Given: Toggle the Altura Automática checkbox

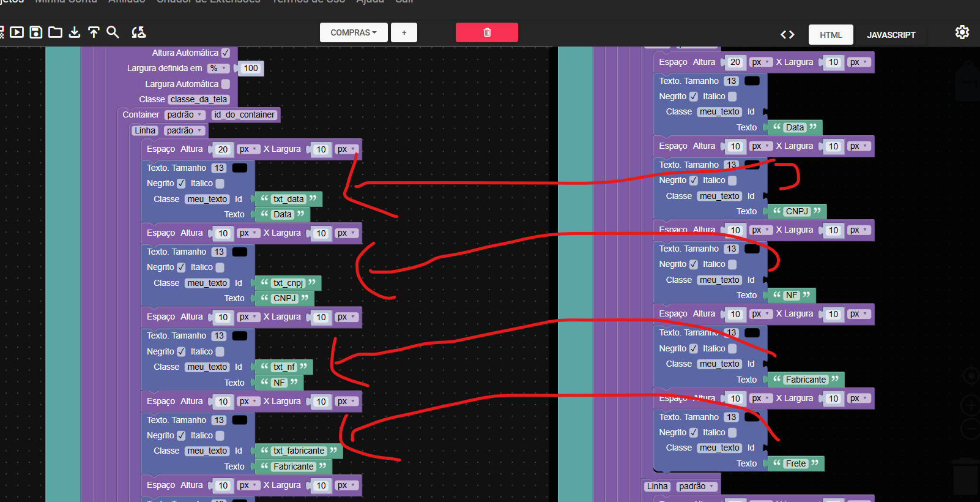Looking at the screenshot, I should 226,53.
